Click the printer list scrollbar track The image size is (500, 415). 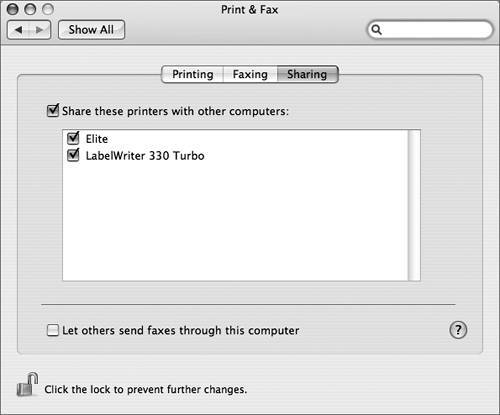pos(414,205)
